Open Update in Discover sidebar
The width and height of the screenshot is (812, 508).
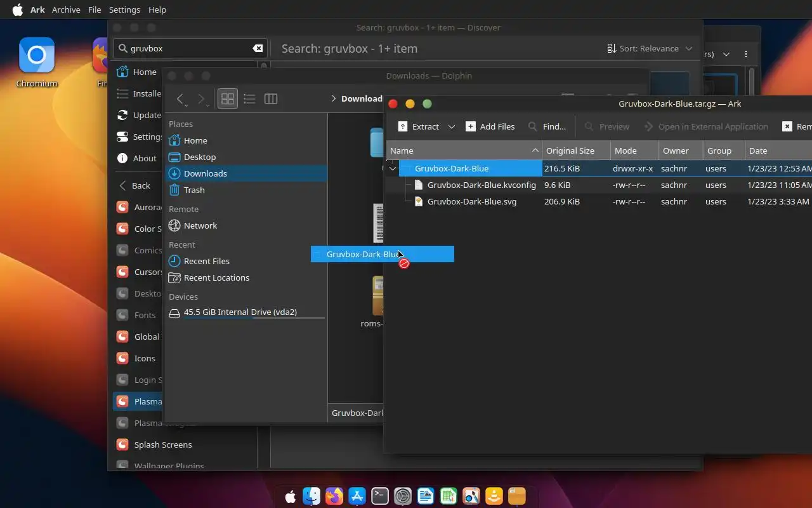pyautogui.click(x=138, y=115)
